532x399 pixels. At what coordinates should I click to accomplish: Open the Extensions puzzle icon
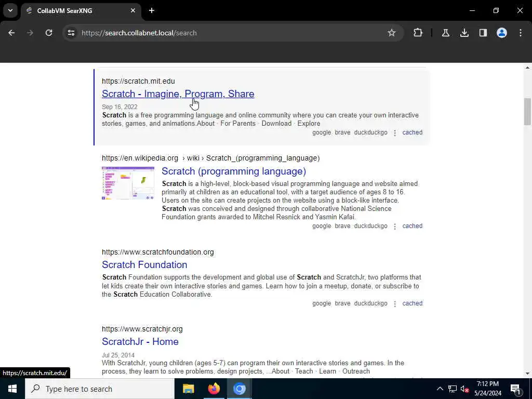pyautogui.click(x=418, y=33)
